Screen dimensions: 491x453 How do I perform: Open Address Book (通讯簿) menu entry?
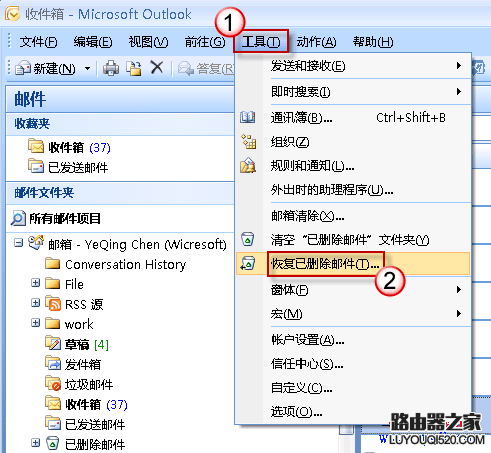[x=353, y=118]
